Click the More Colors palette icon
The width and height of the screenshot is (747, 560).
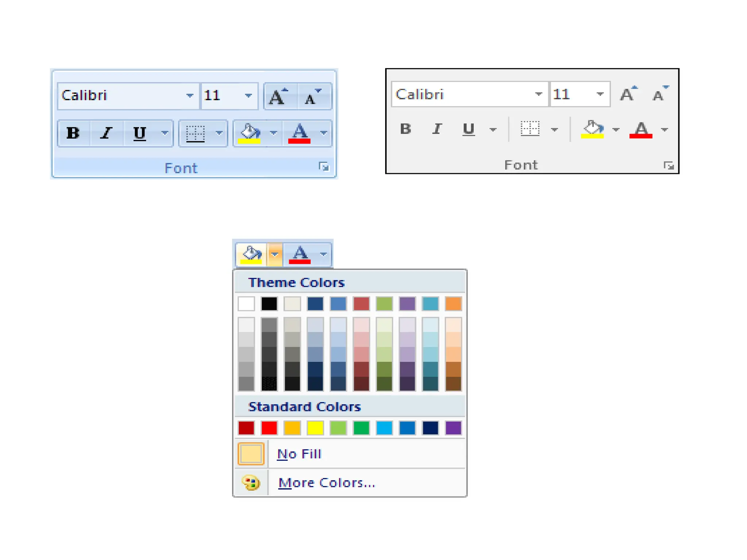[251, 483]
